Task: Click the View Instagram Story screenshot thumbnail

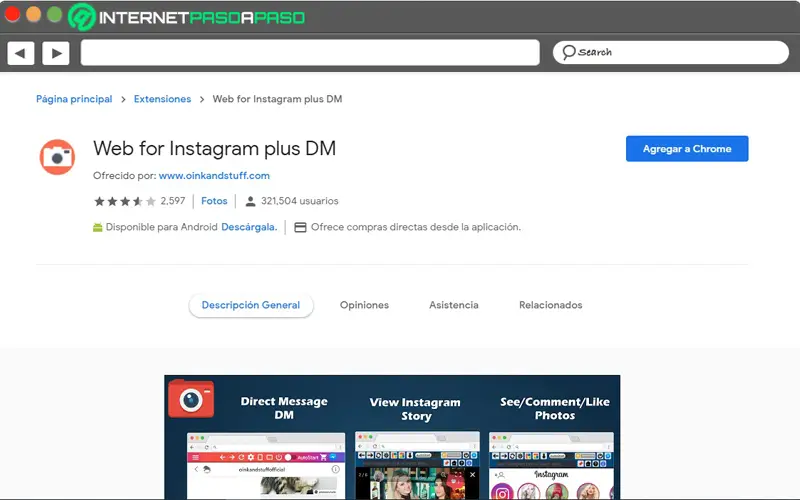Action: tap(417, 465)
